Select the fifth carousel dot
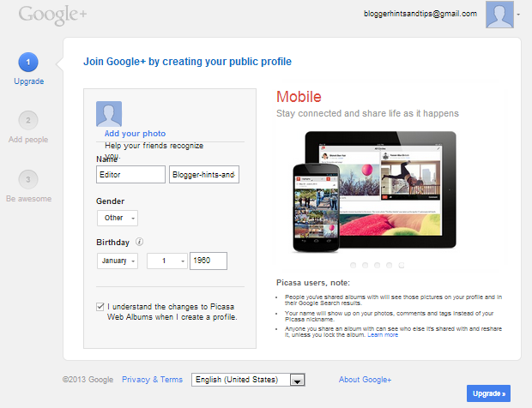 (402, 266)
